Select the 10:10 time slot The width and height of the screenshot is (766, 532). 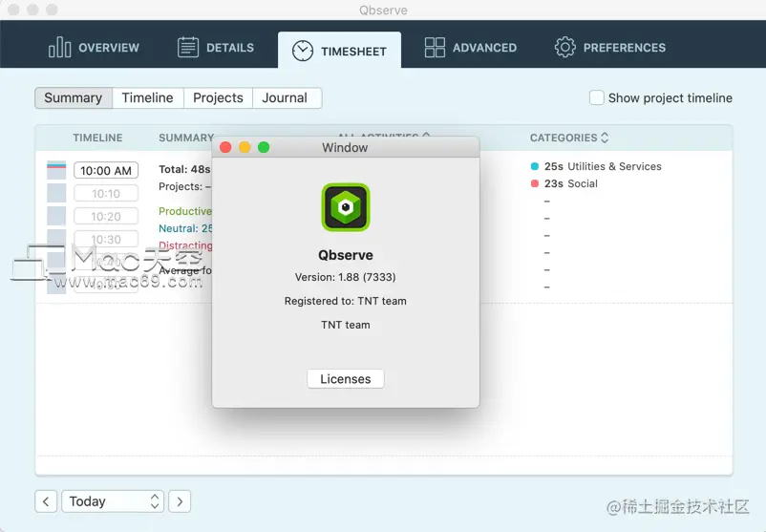pos(106,194)
